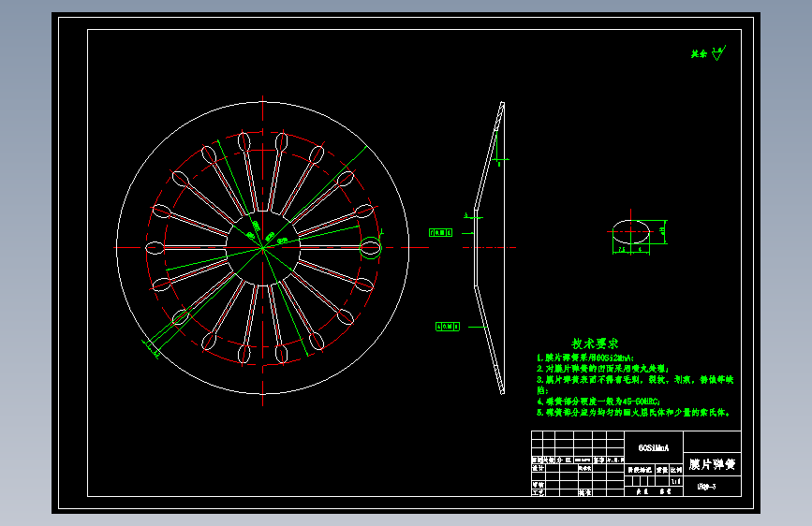This screenshot has width=812, height=526.
Task: Select the upper geometric tolerance frame
Action: coord(441,233)
